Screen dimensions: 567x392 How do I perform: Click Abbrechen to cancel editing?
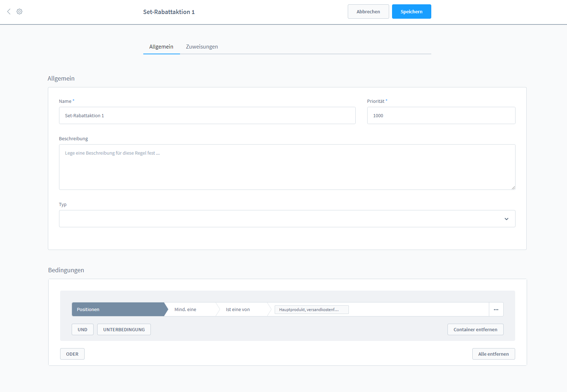368,12
